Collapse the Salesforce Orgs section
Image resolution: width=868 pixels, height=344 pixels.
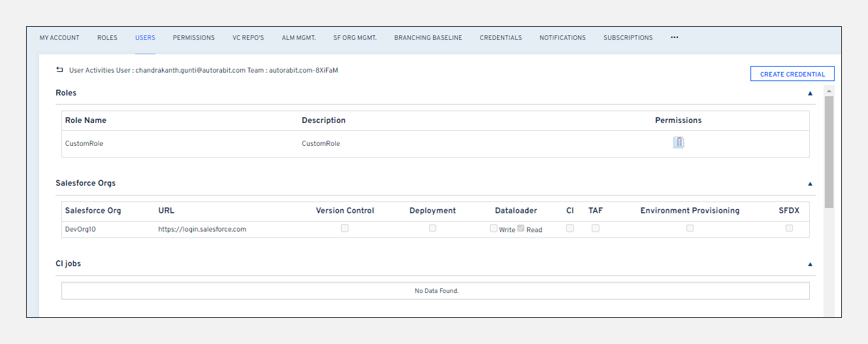[x=811, y=184]
